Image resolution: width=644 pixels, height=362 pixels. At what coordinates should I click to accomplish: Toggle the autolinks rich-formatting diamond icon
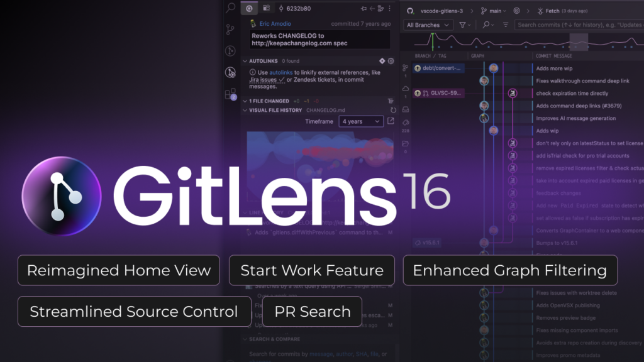(382, 60)
